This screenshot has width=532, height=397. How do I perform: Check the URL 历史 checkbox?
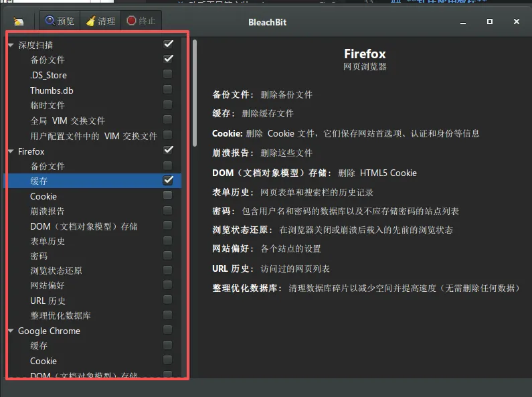[167, 300]
